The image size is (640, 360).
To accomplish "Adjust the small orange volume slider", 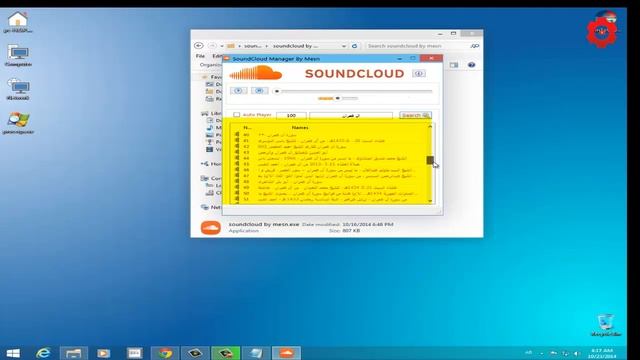I will coord(338,98).
